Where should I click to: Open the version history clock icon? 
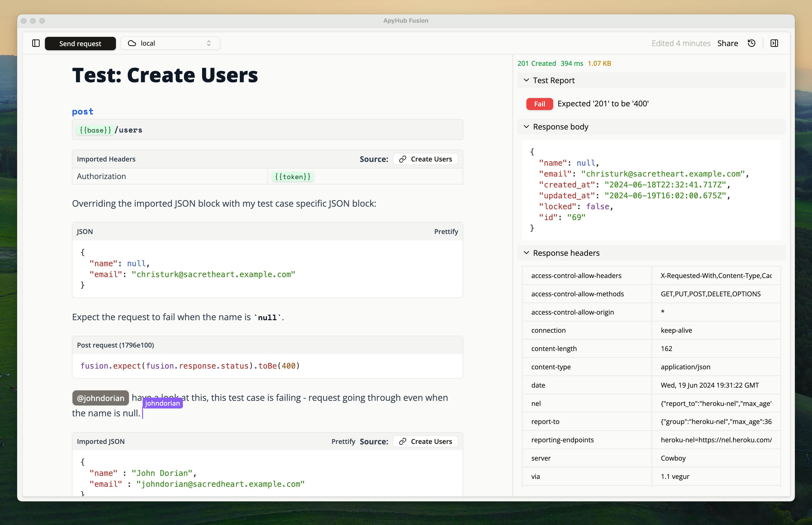(751, 43)
